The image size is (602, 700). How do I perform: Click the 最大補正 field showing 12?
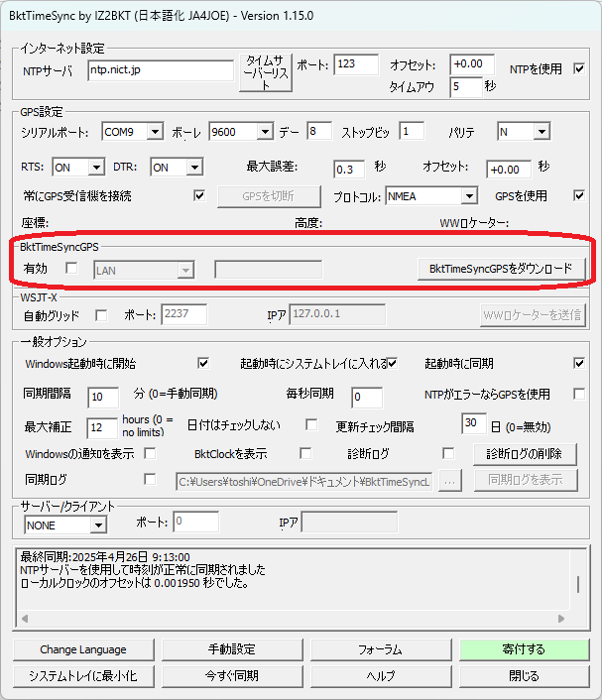pos(102,428)
